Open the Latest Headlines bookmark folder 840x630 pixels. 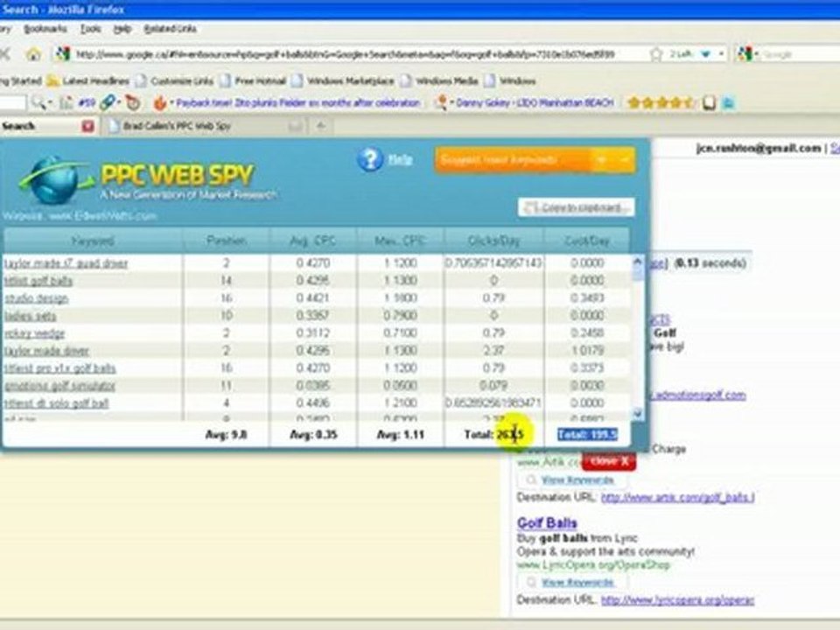pos(88,80)
